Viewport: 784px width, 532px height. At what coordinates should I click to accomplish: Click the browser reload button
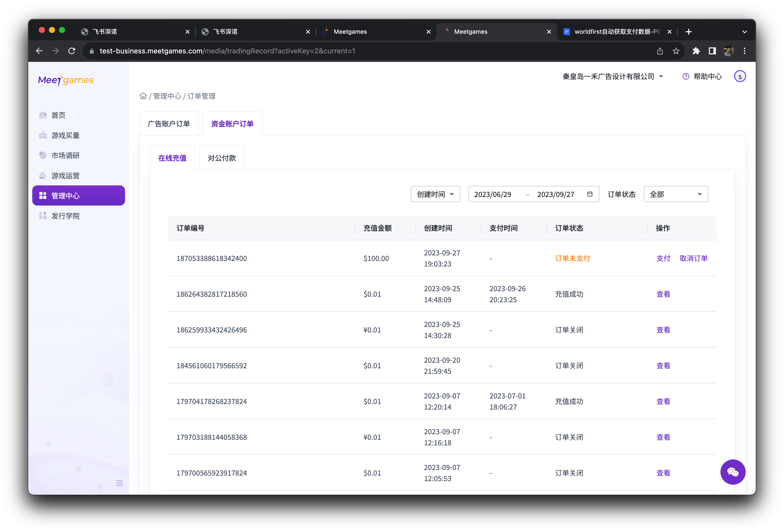(x=72, y=51)
